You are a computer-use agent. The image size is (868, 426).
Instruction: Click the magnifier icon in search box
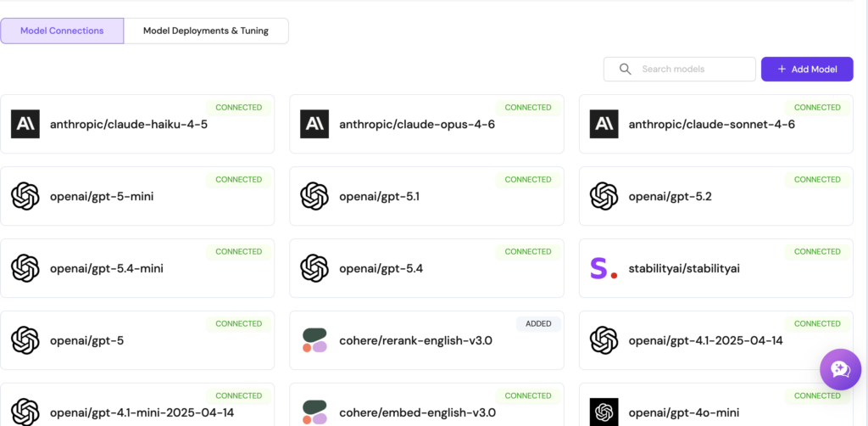tap(625, 70)
